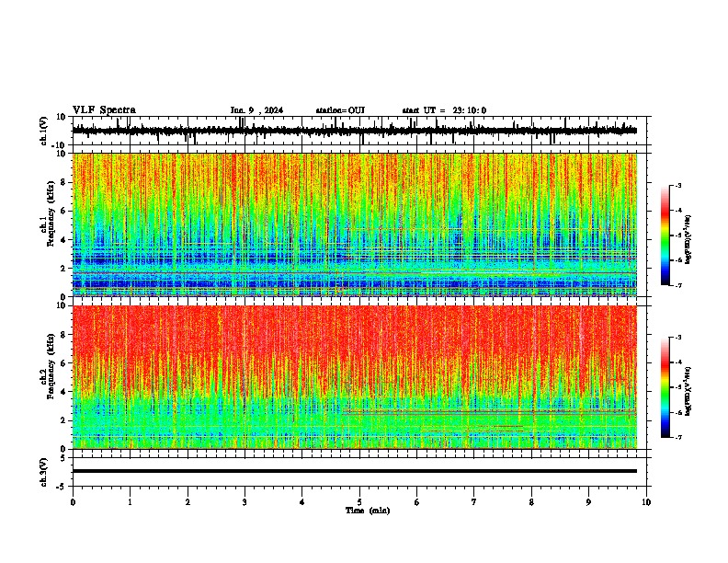The width and height of the screenshot is (728, 563).
Task: Click the ch.2 colorbar log PSD label
Action: coord(688,391)
